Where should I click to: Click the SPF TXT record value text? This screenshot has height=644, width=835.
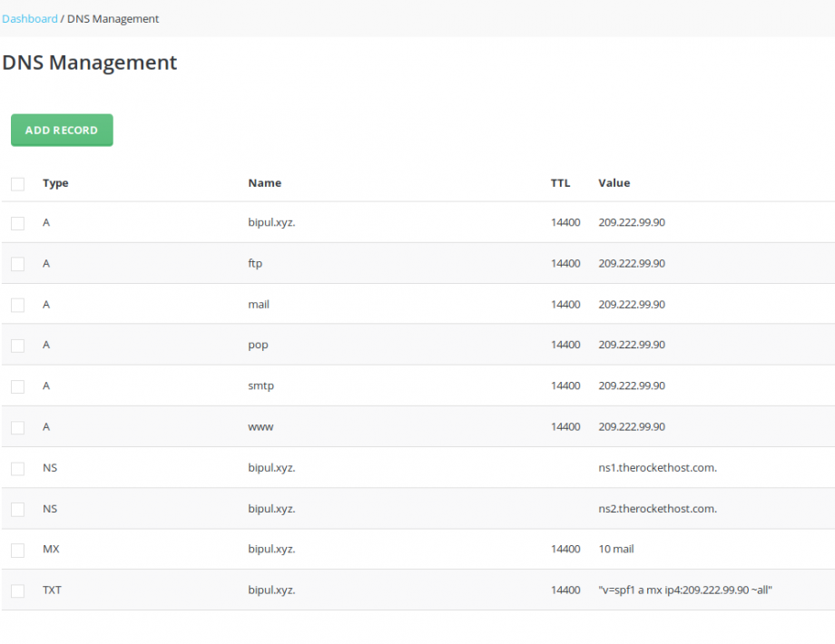684,590
